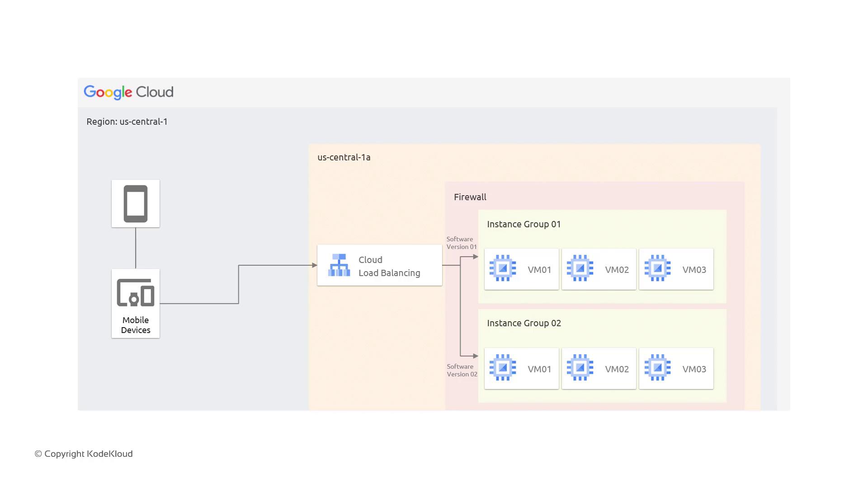Screen dimensions: 868x488
Task: Click VM01 chip icon in Instance Group 02
Action: pyautogui.click(x=503, y=368)
